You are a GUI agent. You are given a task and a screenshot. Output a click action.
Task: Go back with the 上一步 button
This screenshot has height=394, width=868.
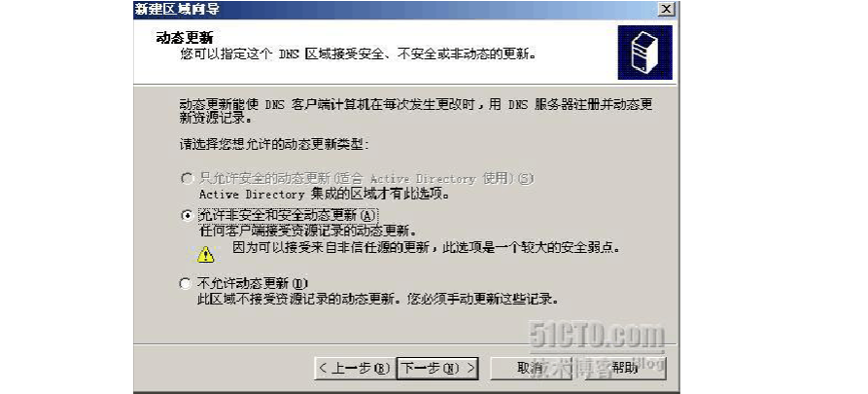[354, 368]
